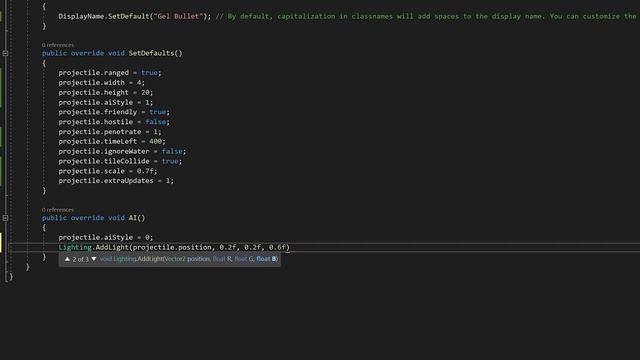Click the 0 references lens above AI()
The height and width of the screenshot is (360, 640).
pos(58,210)
